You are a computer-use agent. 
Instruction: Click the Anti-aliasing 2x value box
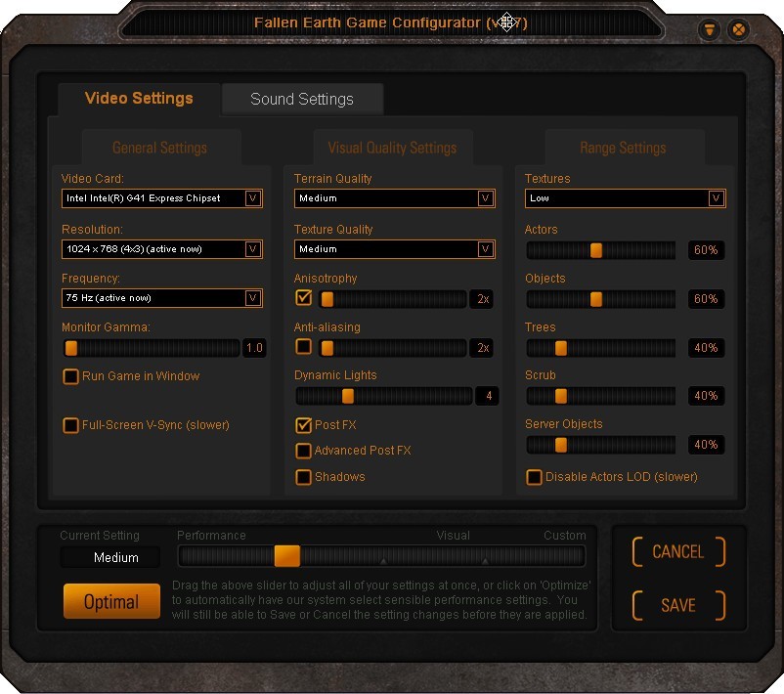[482, 348]
